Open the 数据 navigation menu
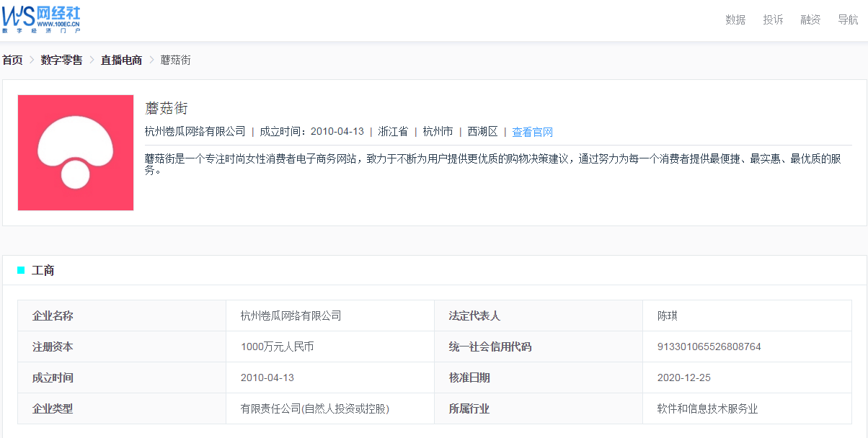 pos(735,19)
